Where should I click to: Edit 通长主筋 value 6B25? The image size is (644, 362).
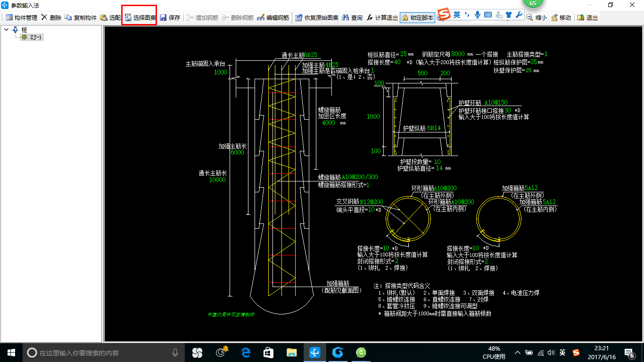pyautogui.click(x=311, y=55)
